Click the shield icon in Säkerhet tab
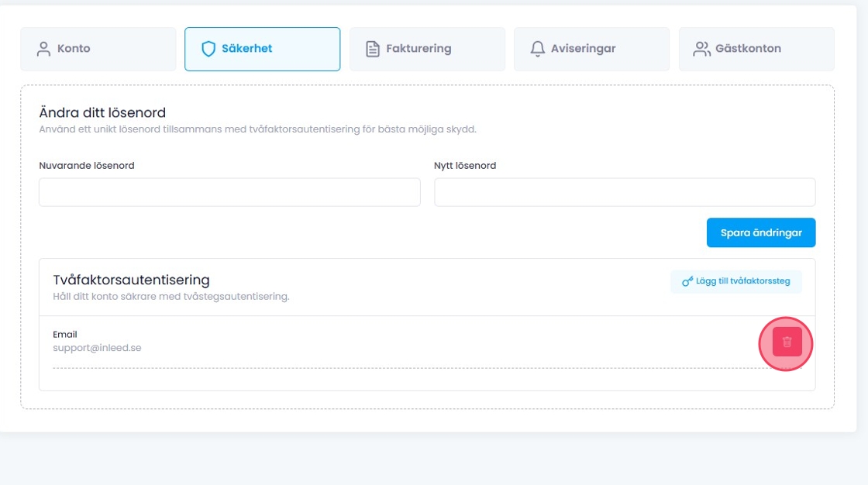Image resolution: width=868 pixels, height=485 pixels. [208, 49]
